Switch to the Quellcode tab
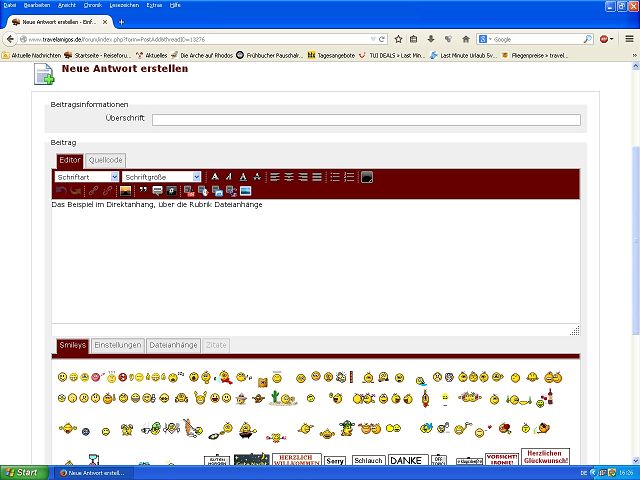This screenshot has height=480, width=640. (x=105, y=160)
